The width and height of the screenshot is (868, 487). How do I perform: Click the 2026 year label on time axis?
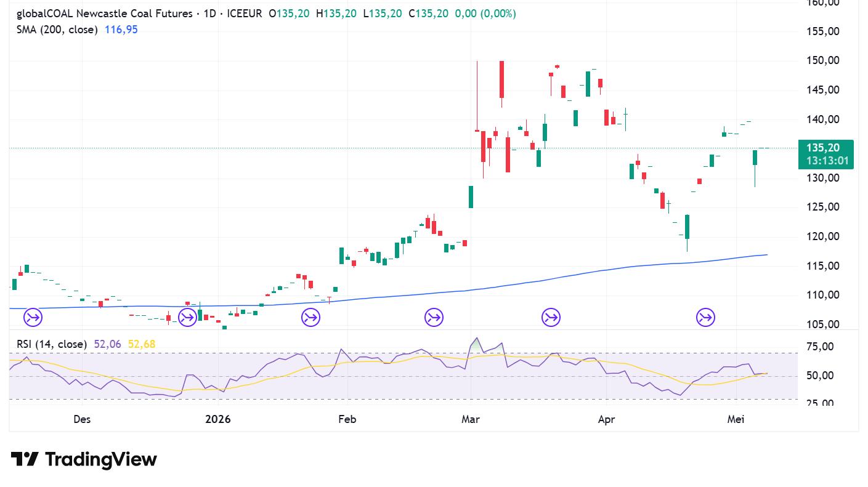coord(218,419)
